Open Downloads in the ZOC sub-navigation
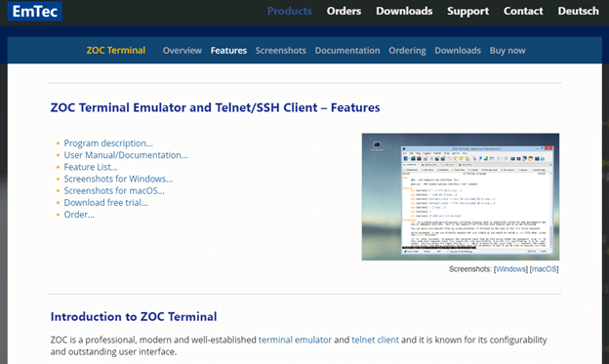 coord(458,51)
